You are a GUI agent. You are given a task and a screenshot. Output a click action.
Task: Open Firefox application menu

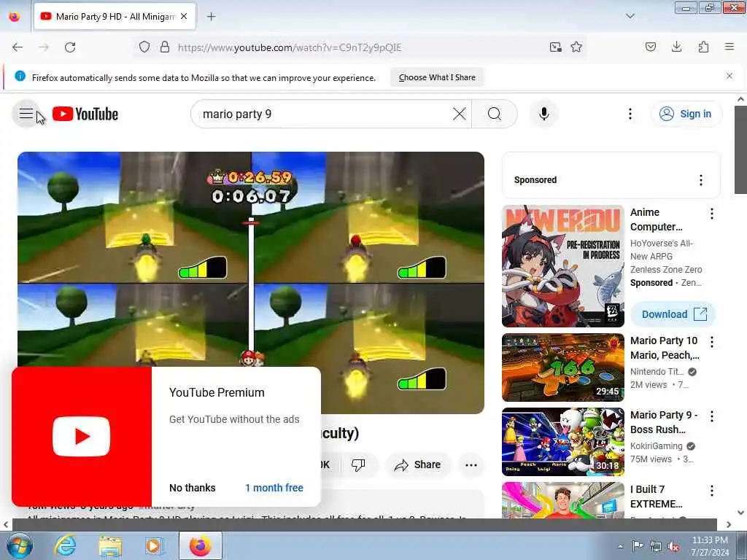point(729,47)
